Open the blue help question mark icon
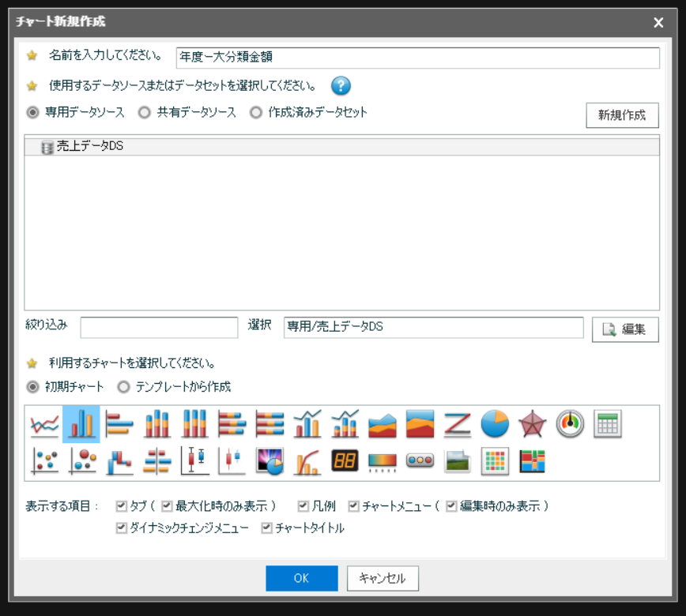This screenshot has width=686, height=616. [341, 85]
